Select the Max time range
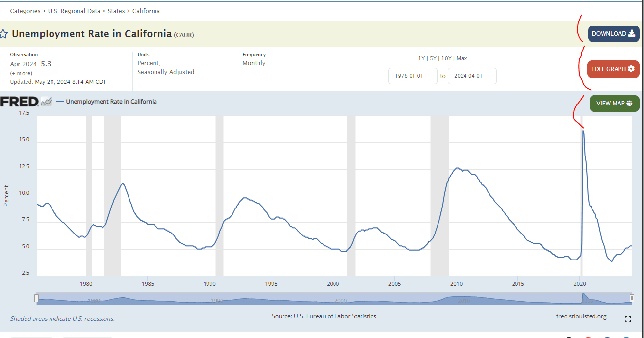The height and width of the screenshot is (338, 644). pos(462,58)
